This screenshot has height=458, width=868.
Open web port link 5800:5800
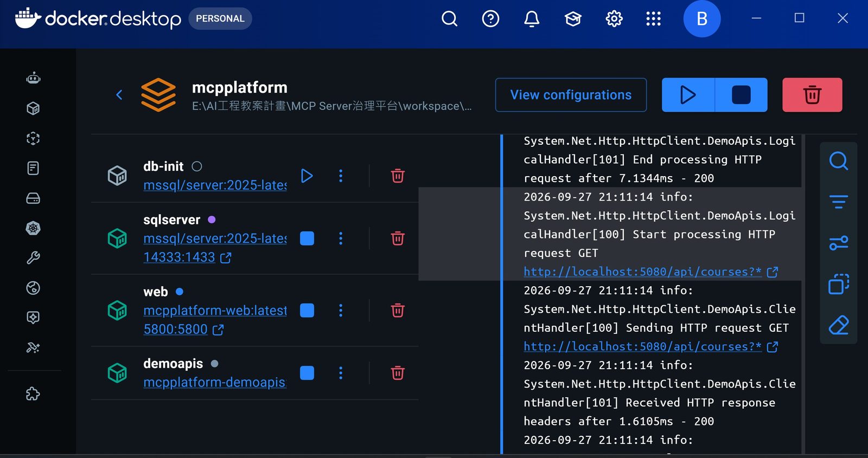tap(183, 330)
